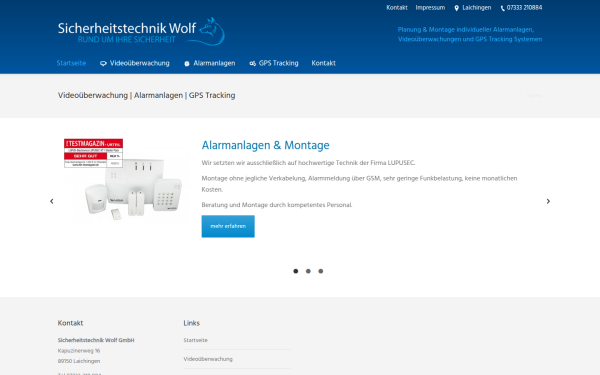Open Startseite in footer Links list
The image size is (600, 375).
coord(196,340)
